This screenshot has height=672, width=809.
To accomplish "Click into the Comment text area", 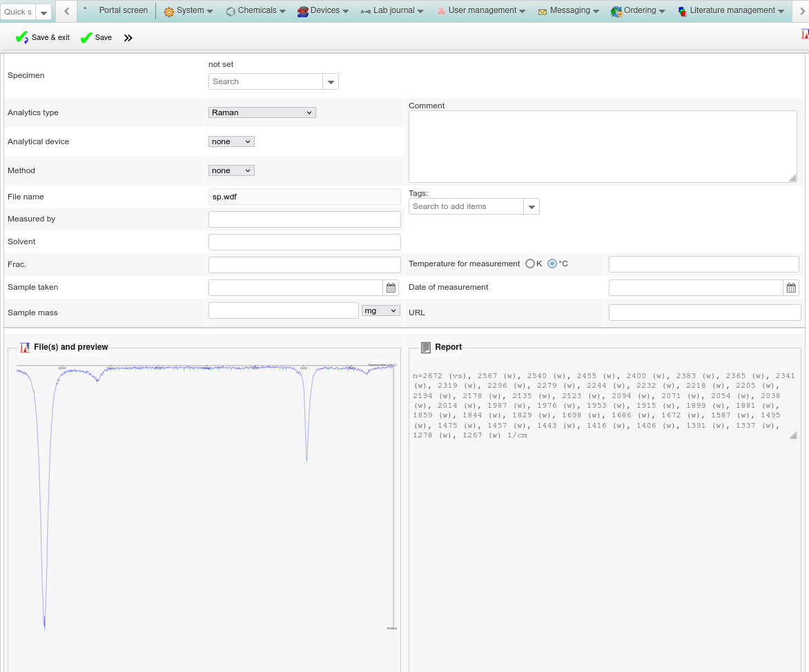I will tap(602, 146).
